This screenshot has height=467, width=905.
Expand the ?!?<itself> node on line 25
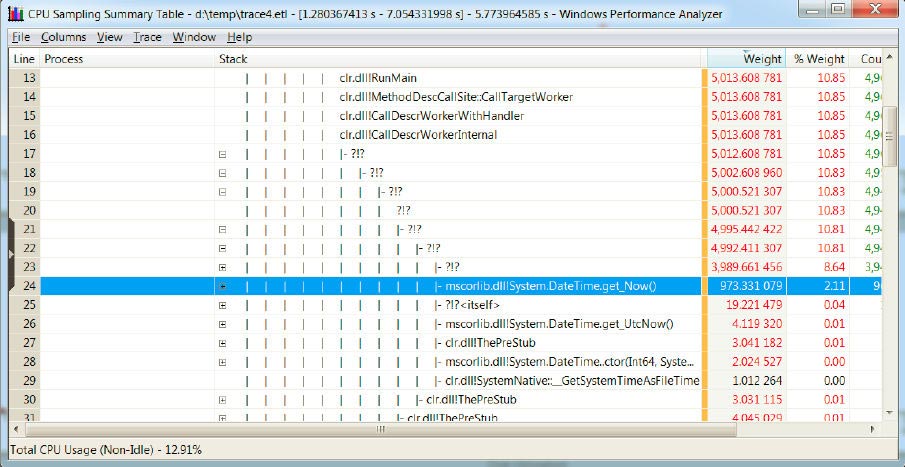click(223, 305)
